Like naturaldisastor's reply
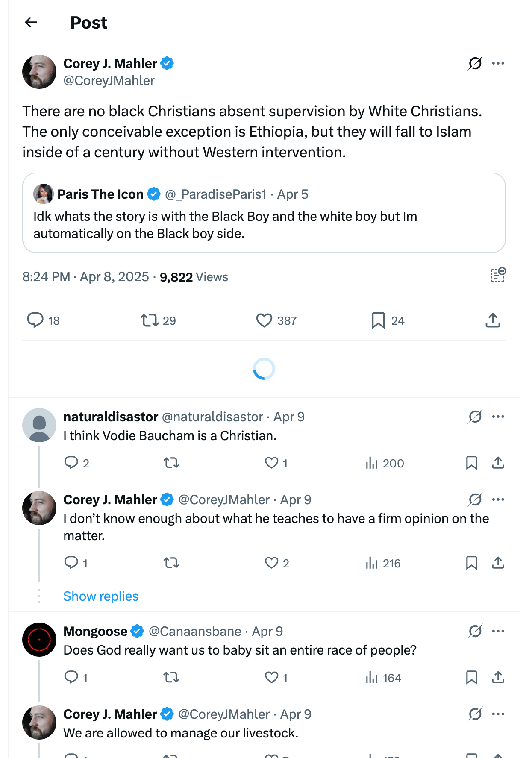This screenshot has height=758, width=532. 272,463
